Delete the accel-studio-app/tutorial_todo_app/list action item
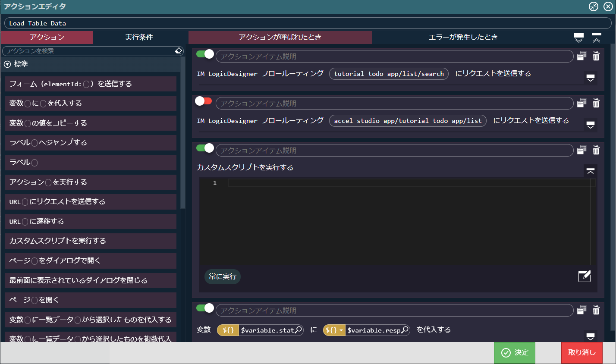 pos(596,103)
